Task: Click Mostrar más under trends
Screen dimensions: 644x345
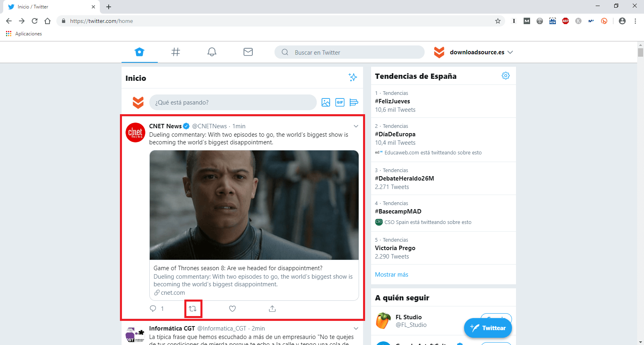Action: click(x=392, y=275)
